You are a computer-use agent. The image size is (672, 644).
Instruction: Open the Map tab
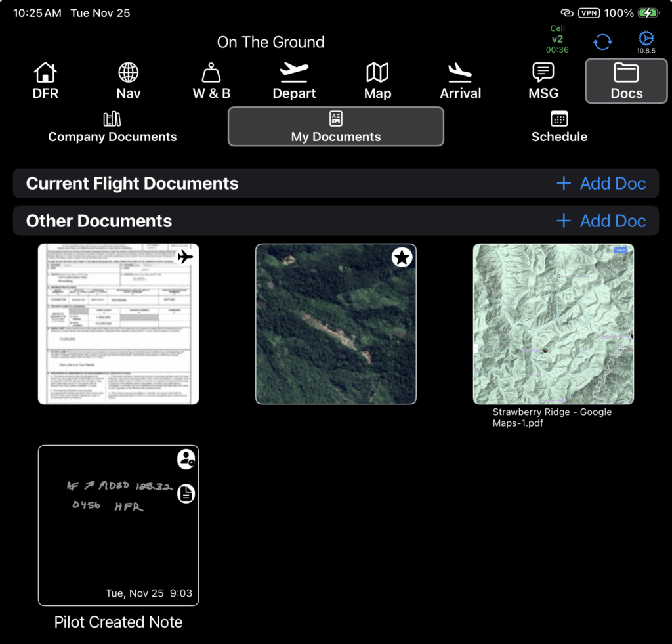(377, 81)
